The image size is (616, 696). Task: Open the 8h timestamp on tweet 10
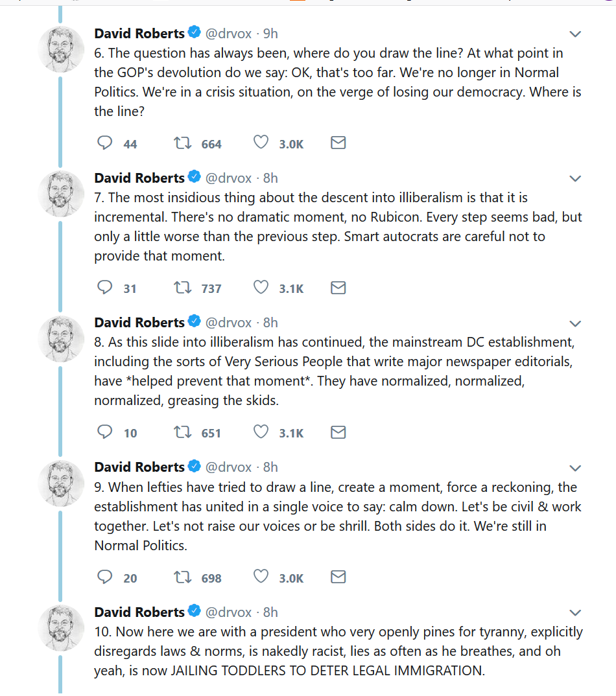(270, 612)
